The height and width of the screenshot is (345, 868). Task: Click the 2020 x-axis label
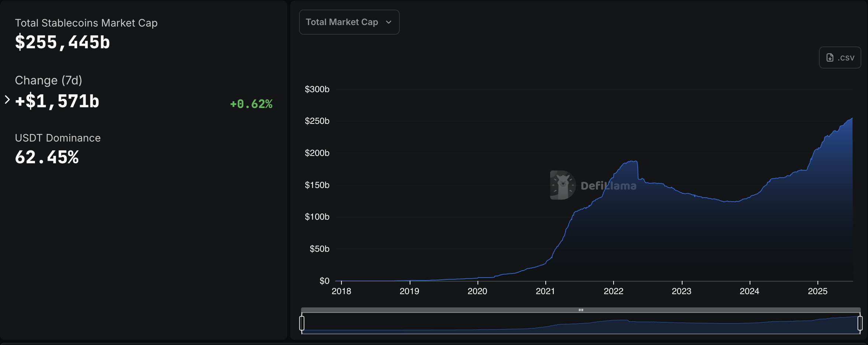478,291
